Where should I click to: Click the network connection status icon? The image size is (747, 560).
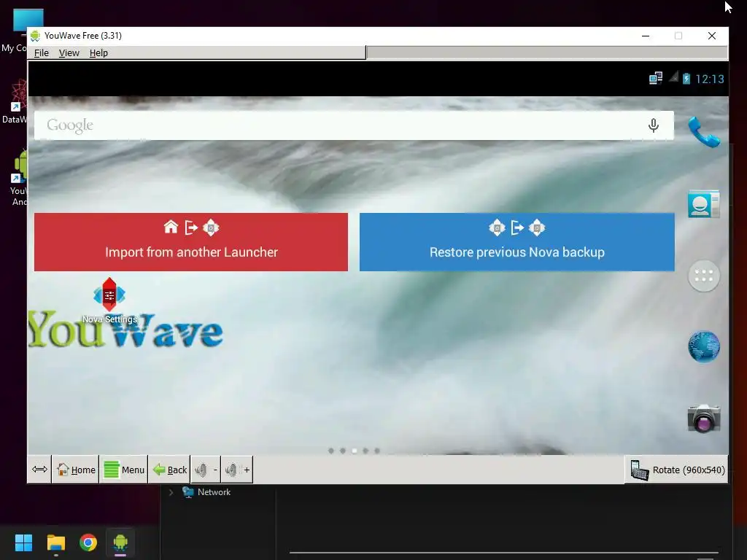(x=656, y=78)
